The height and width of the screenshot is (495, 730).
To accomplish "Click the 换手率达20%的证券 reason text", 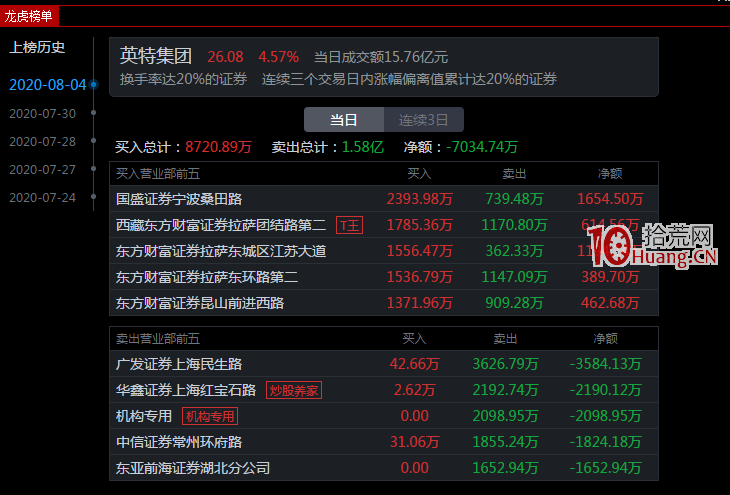I will click(183, 79).
